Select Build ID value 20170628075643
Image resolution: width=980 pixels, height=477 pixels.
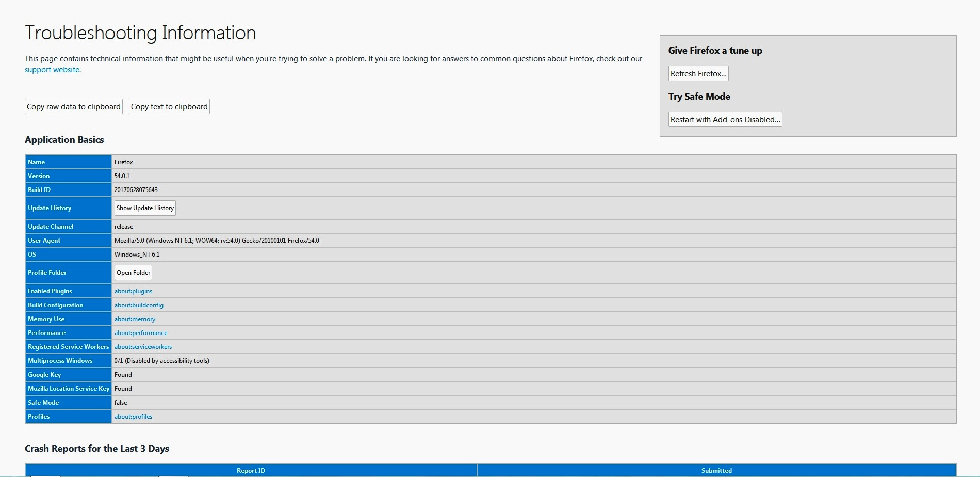point(136,190)
